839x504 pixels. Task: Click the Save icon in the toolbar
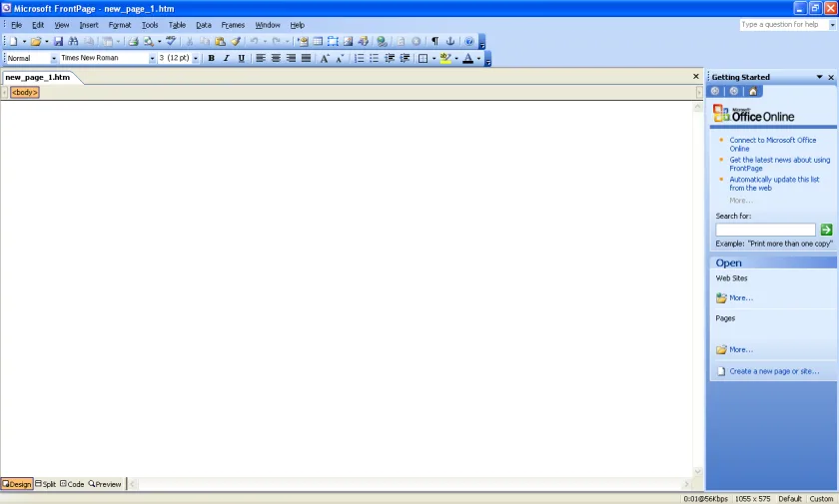(58, 41)
